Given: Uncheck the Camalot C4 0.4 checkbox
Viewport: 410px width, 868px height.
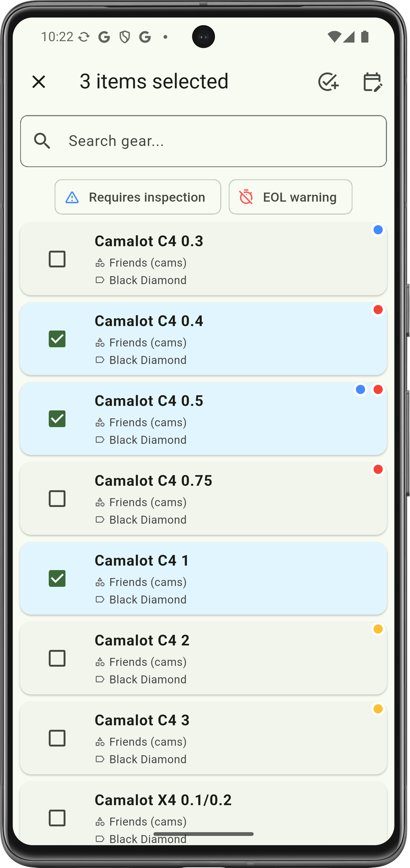Looking at the screenshot, I should (57, 339).
